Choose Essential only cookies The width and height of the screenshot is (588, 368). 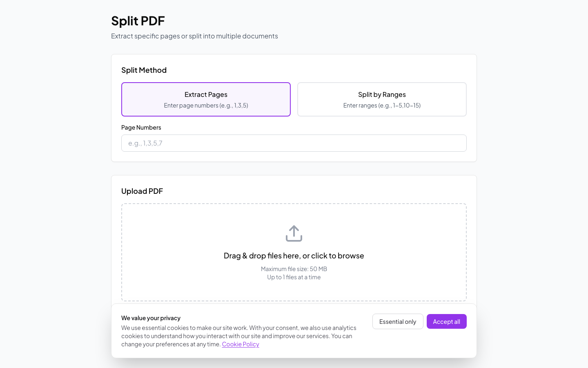pyautogui.click(x=398, y=321)
